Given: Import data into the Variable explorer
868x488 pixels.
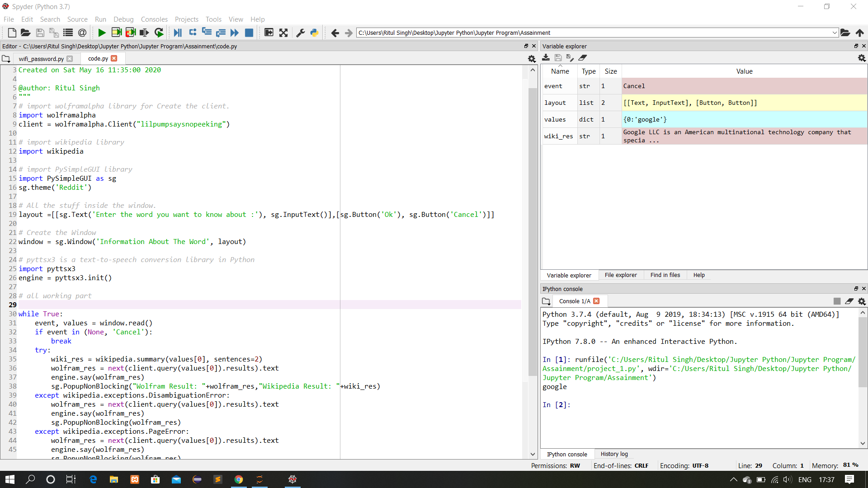Looking at the screenshot, I should (x=546, y=58).
